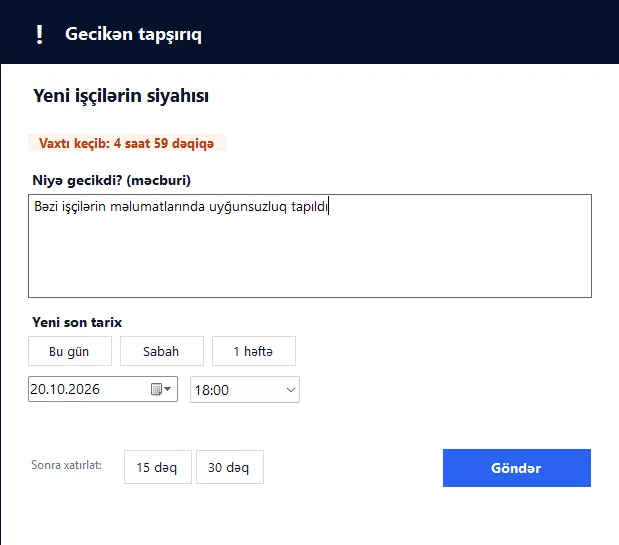Set deadline with the 'Bu gün' button
Image resolution: width=619 pixels, height=545 pixels.
70,351
